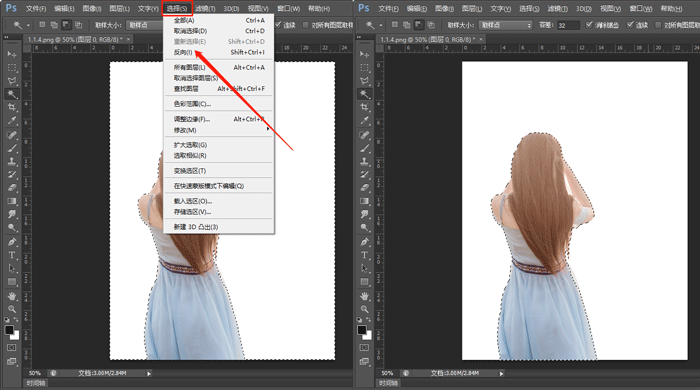Click the tolerance value field in right window
This screenshot has width=700, height=390.
click(x=568, y=25)
